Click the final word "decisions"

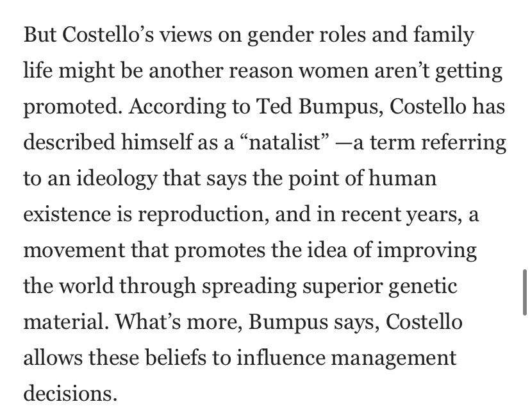tap(70, 391)
